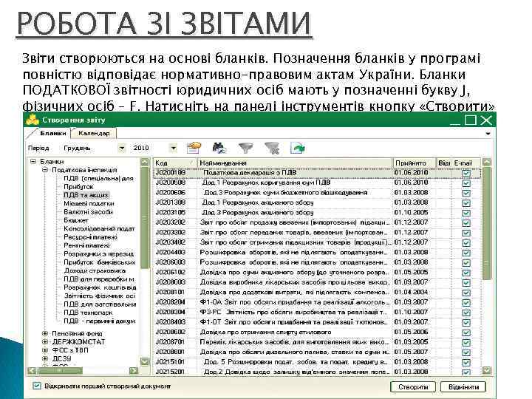Select the 'Валютні засоби' tree item
This screenshot has height=399, width=532.
pyautogui.click(x=88, y=212)
